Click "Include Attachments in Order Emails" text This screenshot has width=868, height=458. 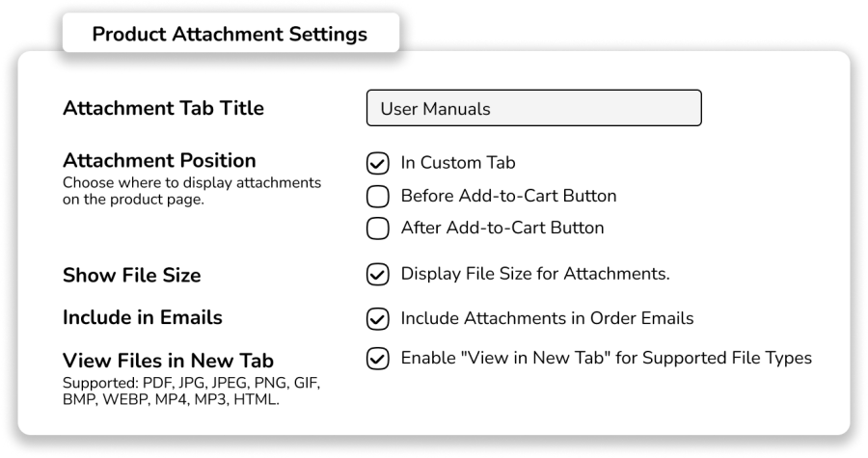pos(547,317)
